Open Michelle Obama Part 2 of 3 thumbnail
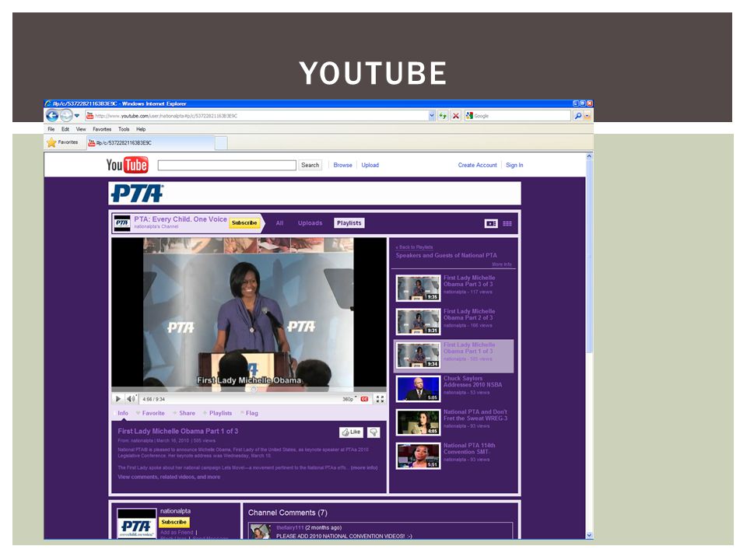Image resolution: width=747 pixels, height=560 pixels. pos(419,321)
